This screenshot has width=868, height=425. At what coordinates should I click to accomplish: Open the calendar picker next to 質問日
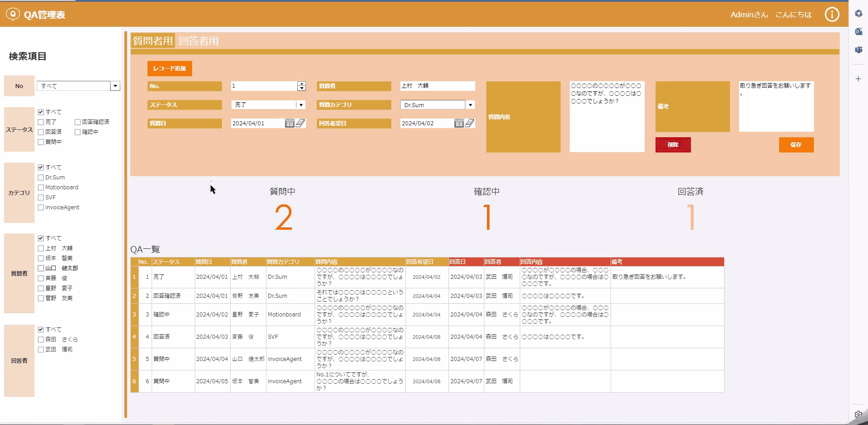click(290, 123)
